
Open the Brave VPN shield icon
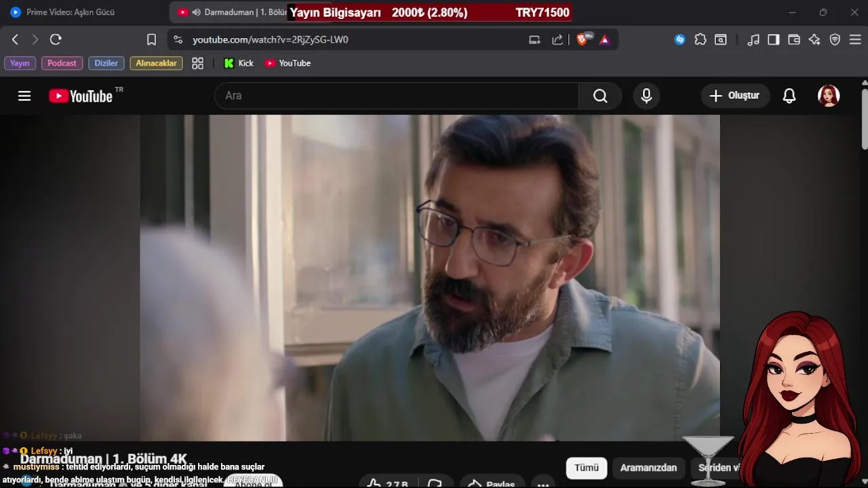point(835,39)
